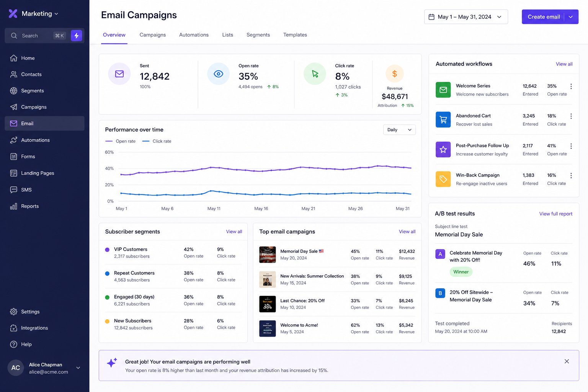588x392 pixels.
Task: Click the Reports bar chart icon
Action: point(13,206)
